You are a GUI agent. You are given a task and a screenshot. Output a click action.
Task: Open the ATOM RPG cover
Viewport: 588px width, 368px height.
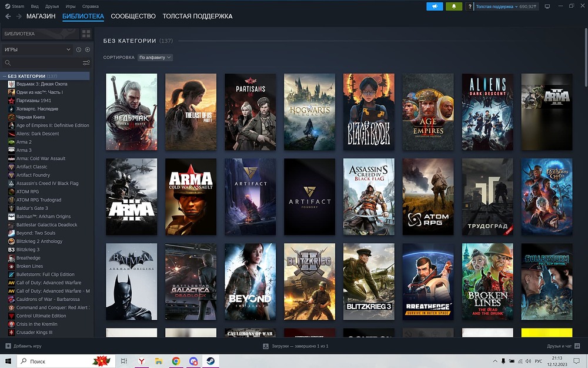tap(428, 197)
